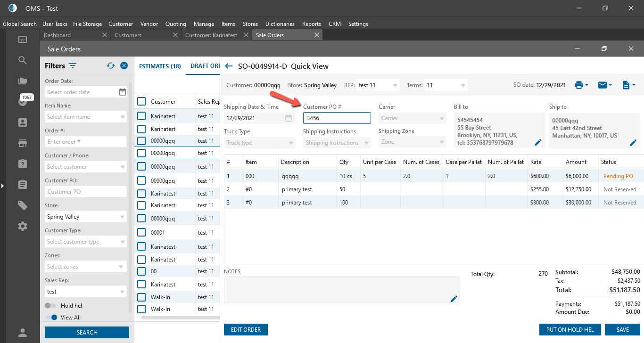Toggle the Hold hel switch

51,306
